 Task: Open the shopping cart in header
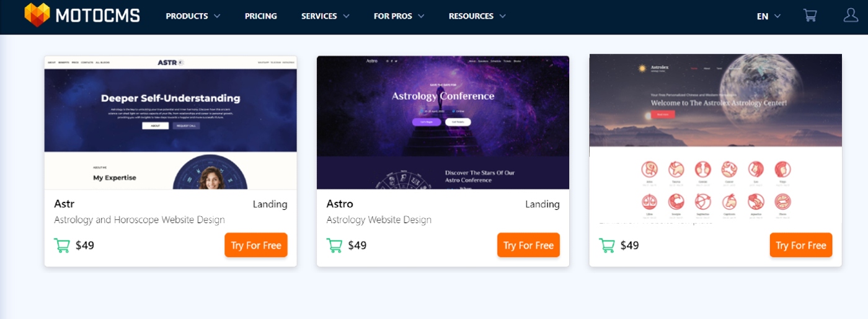coord(810,15)
